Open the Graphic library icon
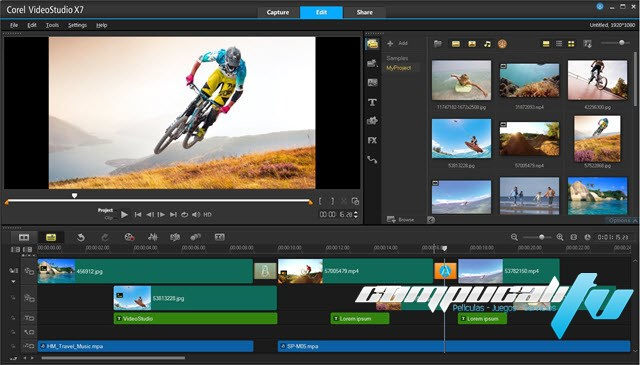The width and height of the screenshot is (640, 365). 372,121
